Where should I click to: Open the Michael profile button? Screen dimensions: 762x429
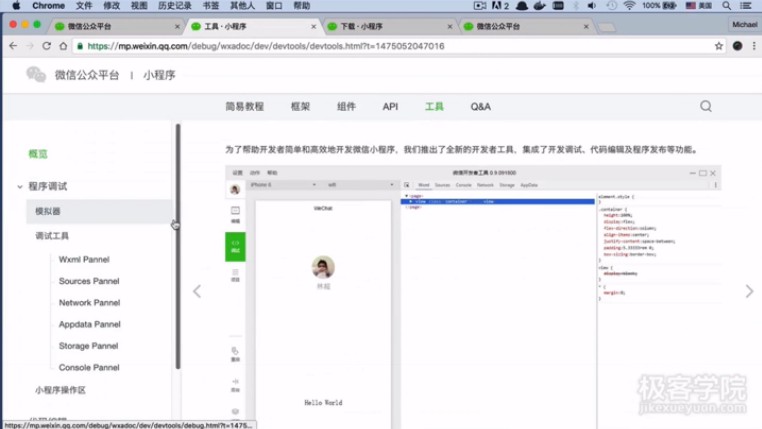click(744, 24)
